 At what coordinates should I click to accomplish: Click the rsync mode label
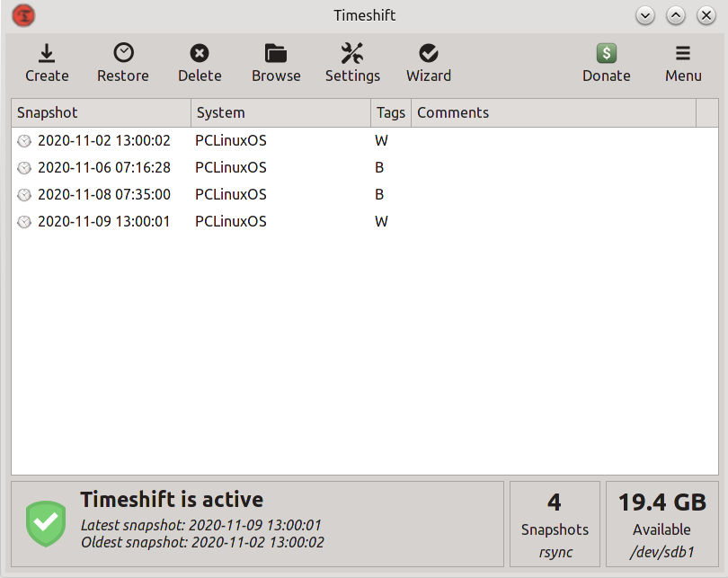(555, 553)
